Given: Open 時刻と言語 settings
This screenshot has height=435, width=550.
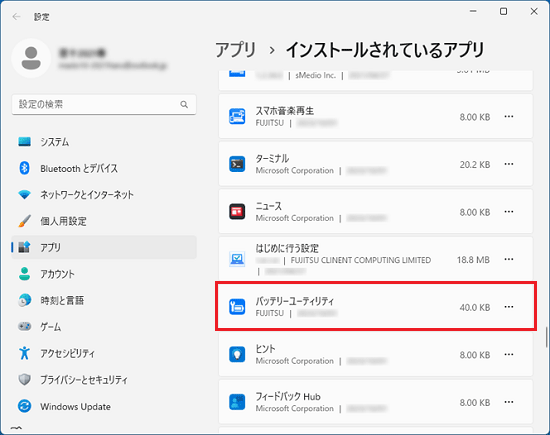Looking at the screenshot, I should [104, 300].
